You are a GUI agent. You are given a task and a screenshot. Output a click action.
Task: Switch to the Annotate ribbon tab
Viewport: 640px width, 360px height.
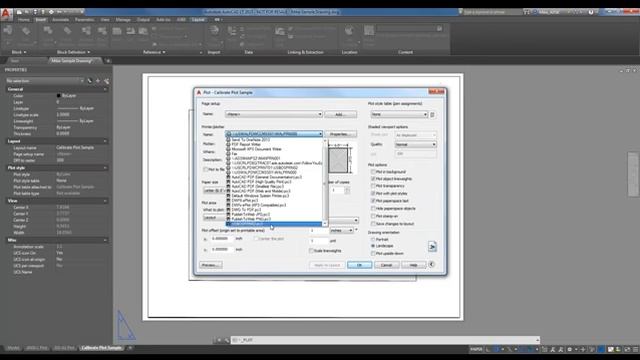tap(60, 20)
